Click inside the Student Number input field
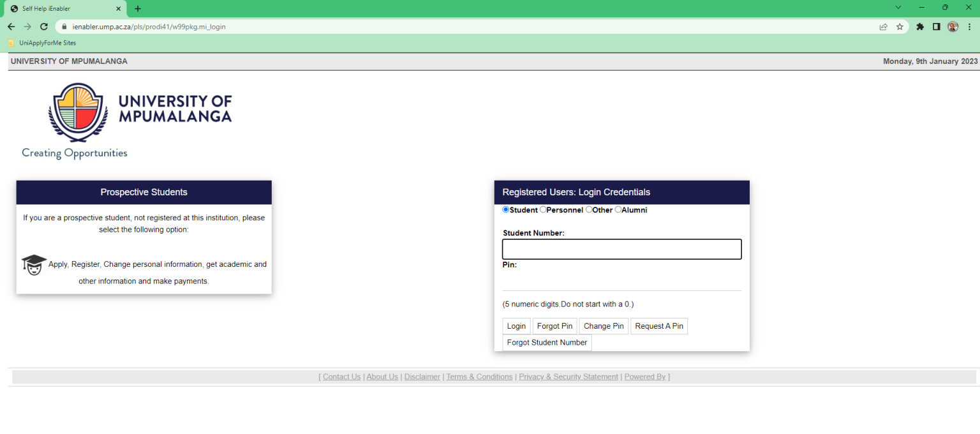Image resolution: width=980 pixels, height=434 pixels. click(x=621, y=249)
